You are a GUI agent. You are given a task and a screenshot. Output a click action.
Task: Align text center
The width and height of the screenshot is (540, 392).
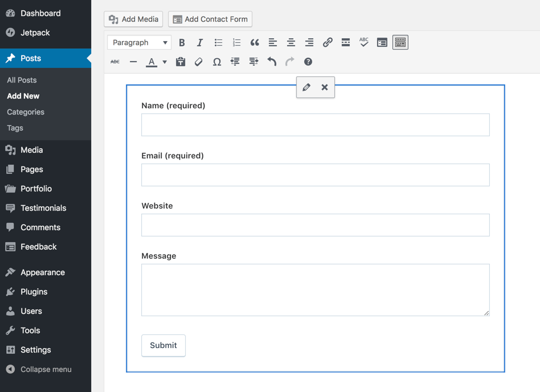[291, 42]
